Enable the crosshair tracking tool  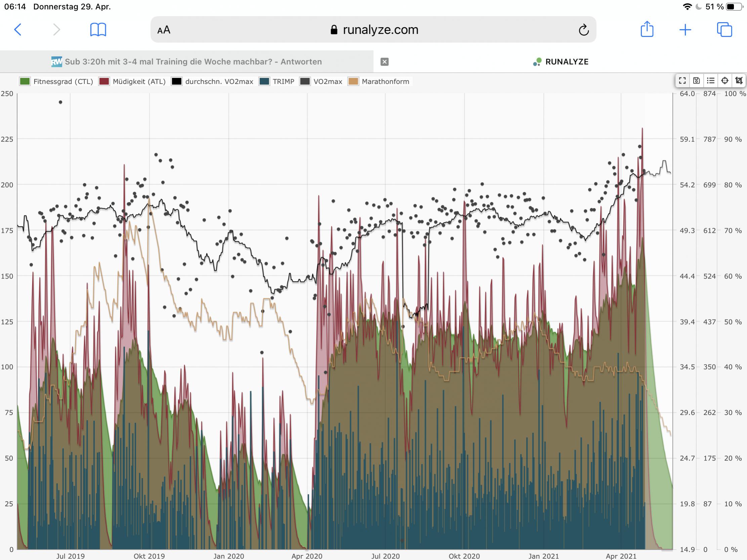(x=725, y=81)
